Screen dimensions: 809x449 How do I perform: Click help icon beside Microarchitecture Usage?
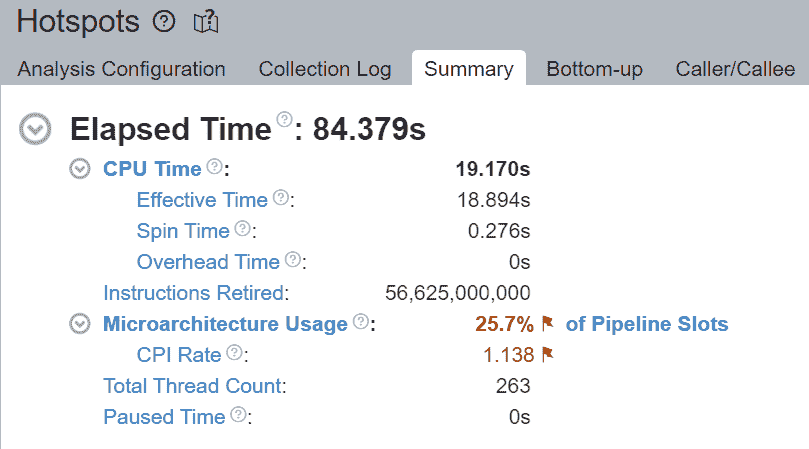(x=361, y=322)
